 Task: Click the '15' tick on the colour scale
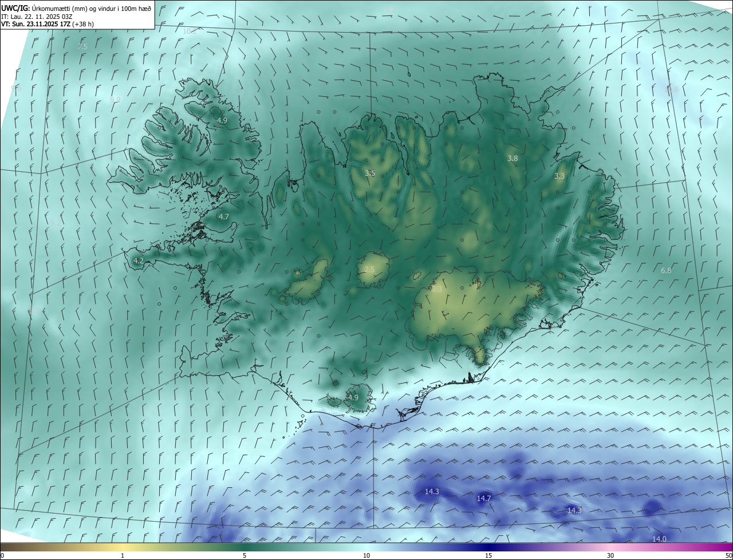point(488,555)
